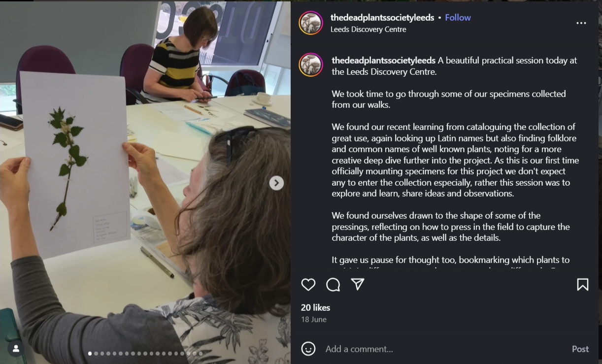Open thedeadplantssocietyleeds username in header
This screenshot has height=364, width=602.
(382, 17)
